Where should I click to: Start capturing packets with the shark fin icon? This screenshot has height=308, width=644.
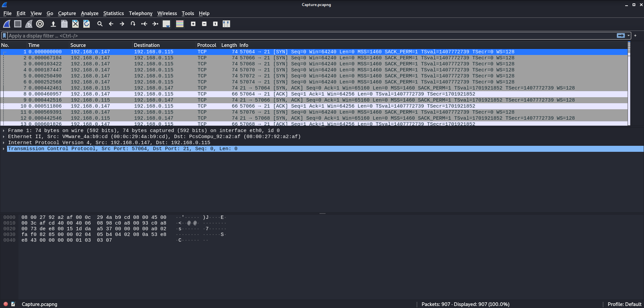tap(7, 24)
